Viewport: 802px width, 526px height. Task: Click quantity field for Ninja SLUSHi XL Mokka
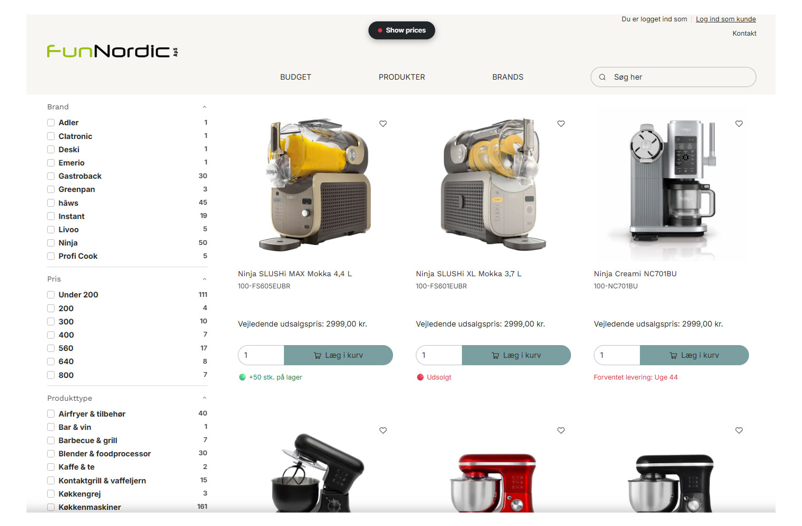[x=439, y=355]
